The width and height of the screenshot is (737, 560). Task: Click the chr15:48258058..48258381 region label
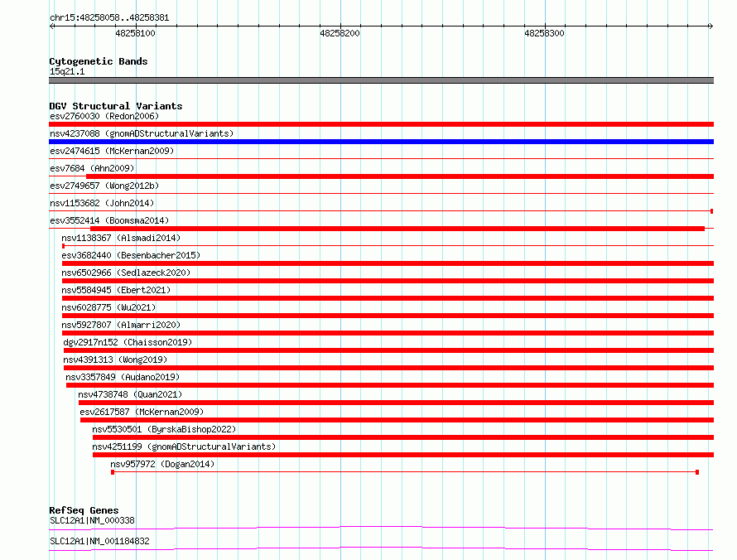109,17
